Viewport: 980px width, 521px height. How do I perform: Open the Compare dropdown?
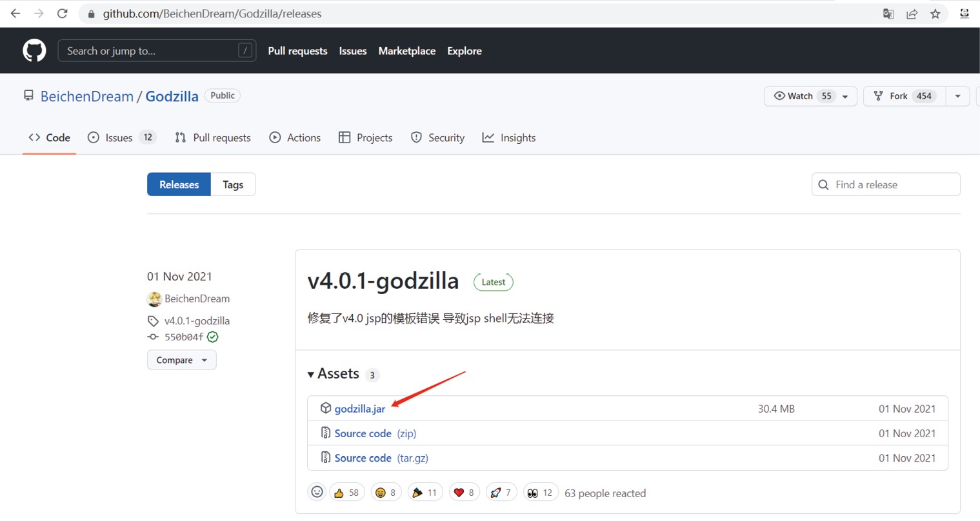tap(182, 360)
